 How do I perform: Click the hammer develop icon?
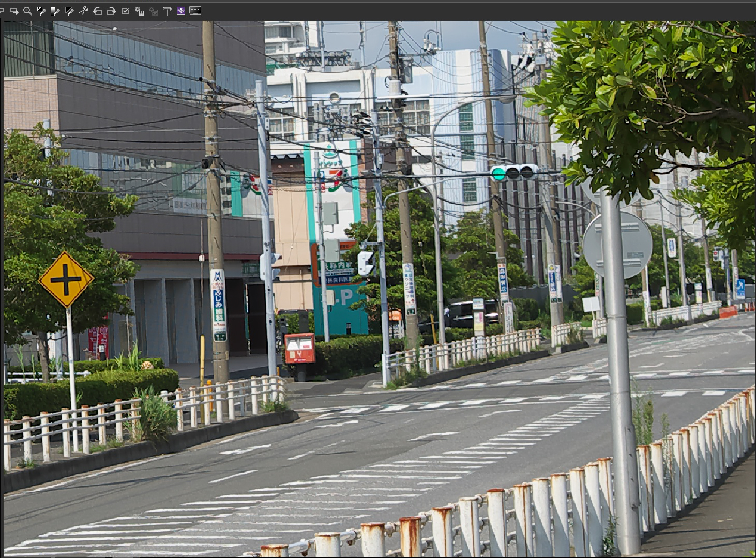tap(167, 11)
